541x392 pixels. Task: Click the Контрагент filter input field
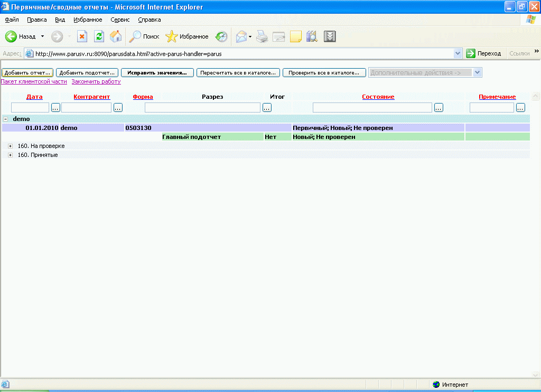point(86,108)
